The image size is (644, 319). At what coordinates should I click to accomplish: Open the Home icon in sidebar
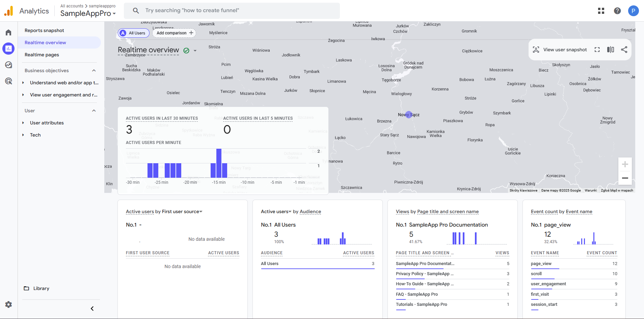(8, 32)
